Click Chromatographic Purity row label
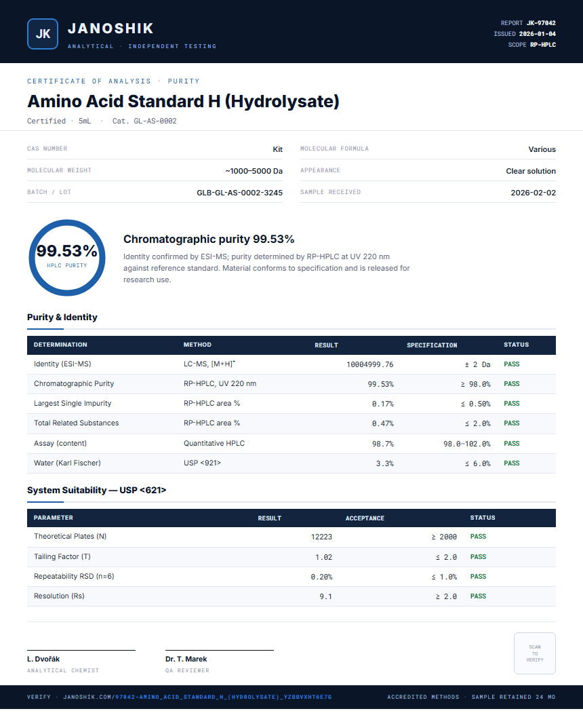 pos(74,383)
